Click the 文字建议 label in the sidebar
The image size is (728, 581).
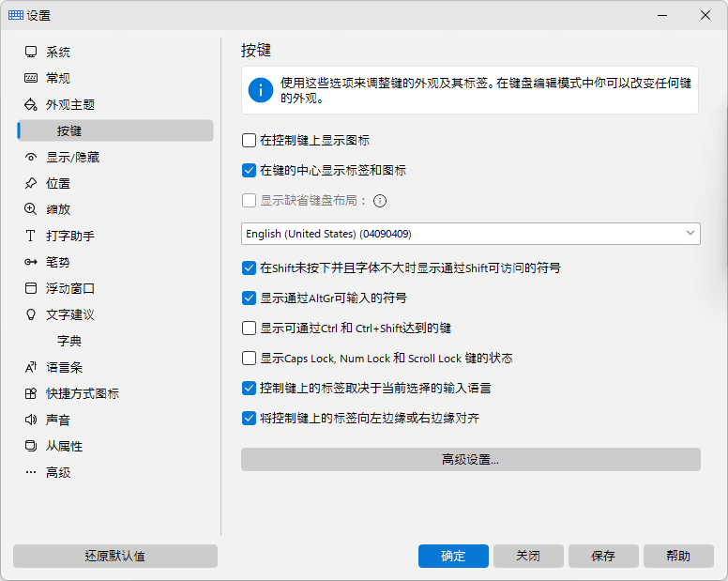pos(70,314)
